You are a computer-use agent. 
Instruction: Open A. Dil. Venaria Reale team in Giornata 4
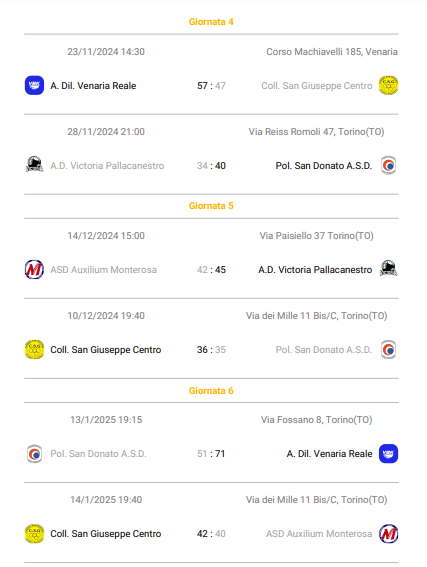[93, 86]
